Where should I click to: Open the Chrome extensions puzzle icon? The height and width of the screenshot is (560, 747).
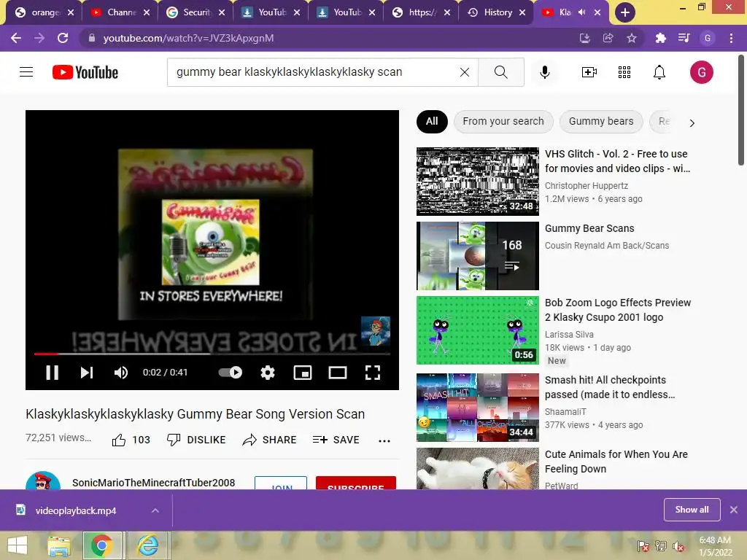click(660, 38)
